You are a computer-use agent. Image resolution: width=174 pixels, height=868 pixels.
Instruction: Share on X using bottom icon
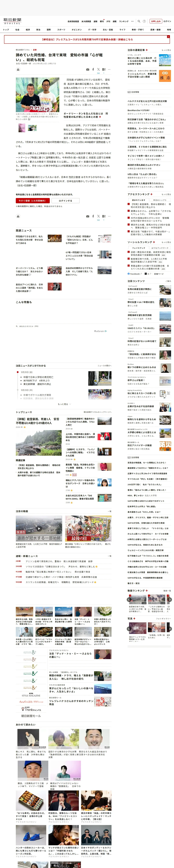pos(98,216)
